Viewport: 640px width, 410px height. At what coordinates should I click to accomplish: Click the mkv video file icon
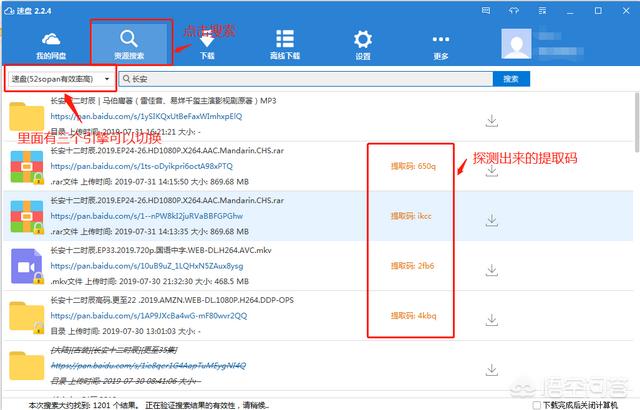point(27,266)
